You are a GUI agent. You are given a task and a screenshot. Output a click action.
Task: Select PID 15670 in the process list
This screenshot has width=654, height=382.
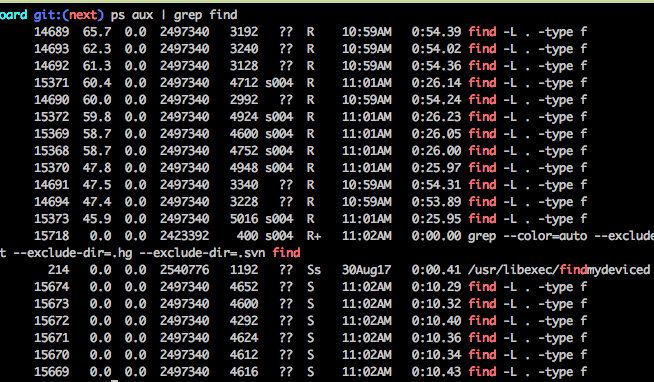tap(51, 355)
